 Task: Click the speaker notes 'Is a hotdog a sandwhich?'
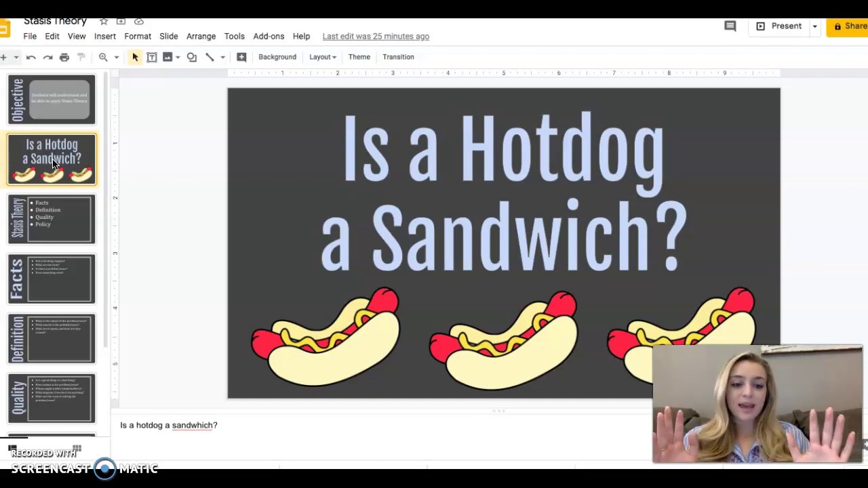pos(169,425)
